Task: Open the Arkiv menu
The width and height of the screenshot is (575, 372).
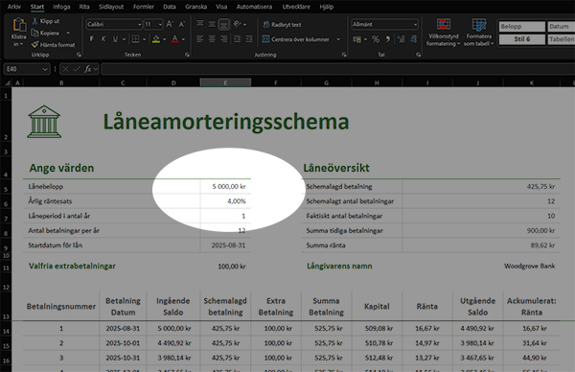Action: pos(14,7)
